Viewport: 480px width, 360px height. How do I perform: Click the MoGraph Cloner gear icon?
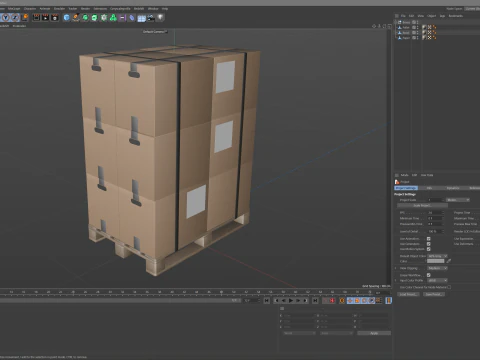[104, 17]
